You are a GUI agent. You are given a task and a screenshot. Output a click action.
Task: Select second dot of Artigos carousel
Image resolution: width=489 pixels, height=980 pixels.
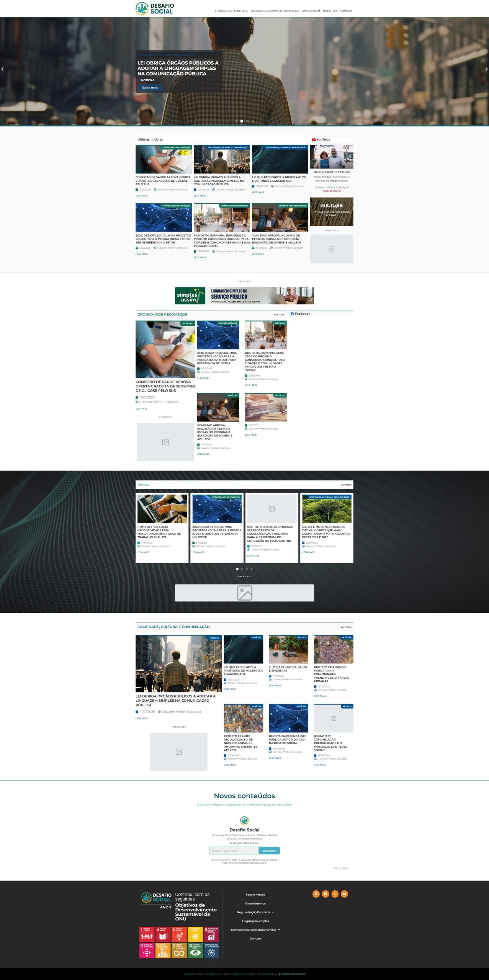(242, 569)
